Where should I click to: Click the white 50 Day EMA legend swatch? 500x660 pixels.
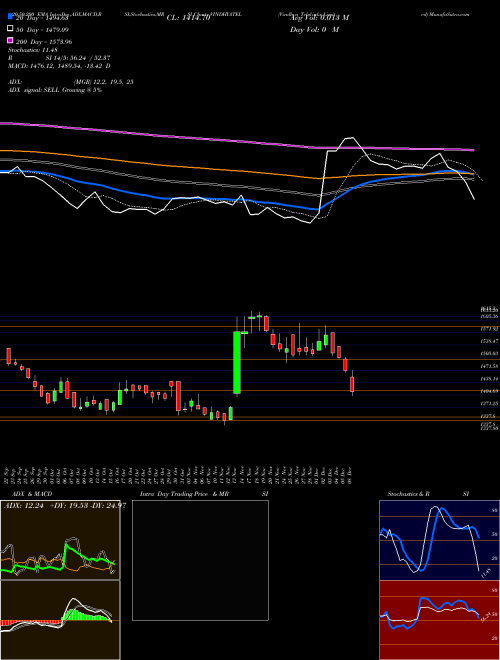10,29
